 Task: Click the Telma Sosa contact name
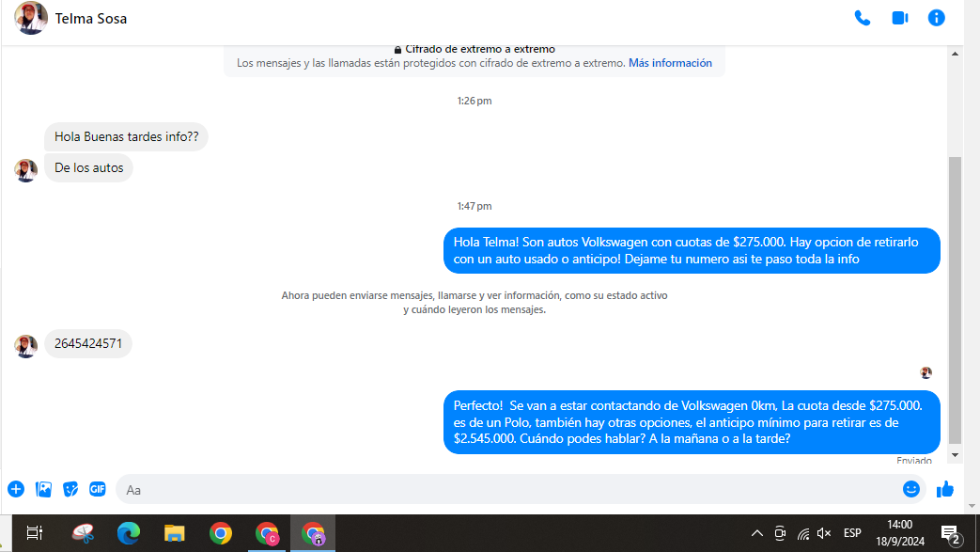coord(90,19)
